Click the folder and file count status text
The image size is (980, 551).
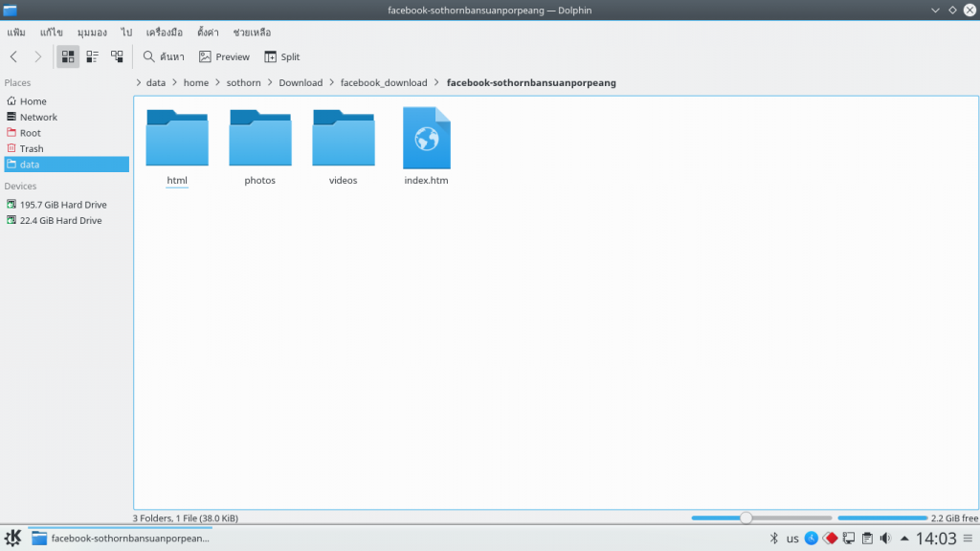186,518
